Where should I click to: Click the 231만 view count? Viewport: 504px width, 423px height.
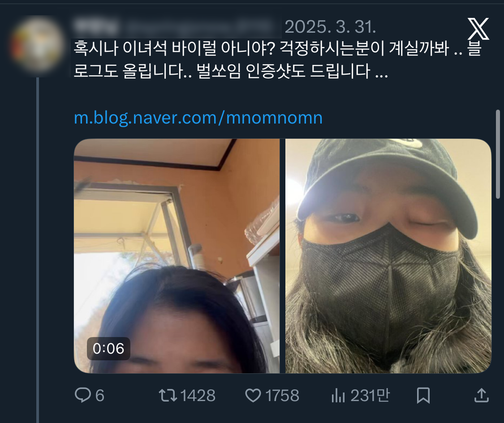click(370, 395)
